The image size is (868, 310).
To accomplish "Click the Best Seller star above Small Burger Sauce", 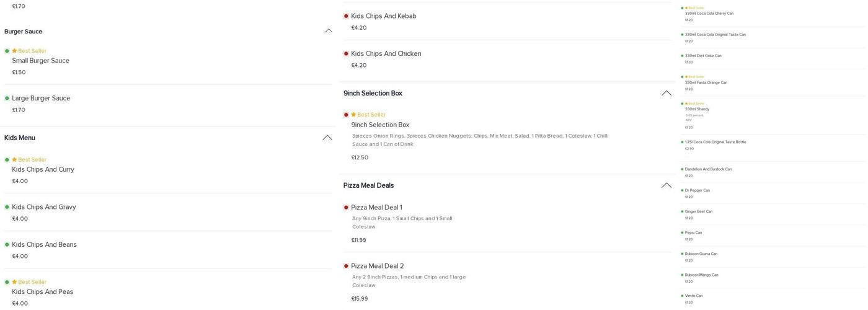I will pos(14,51).
